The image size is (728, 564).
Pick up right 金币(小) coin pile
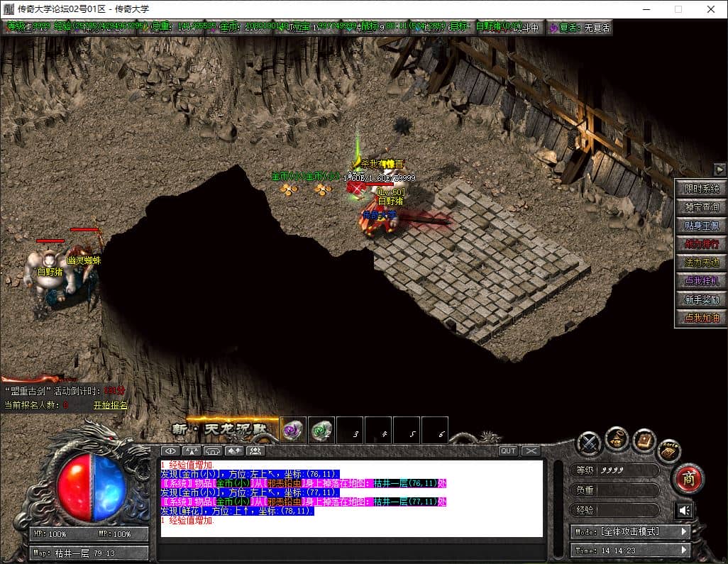point(322,189)
